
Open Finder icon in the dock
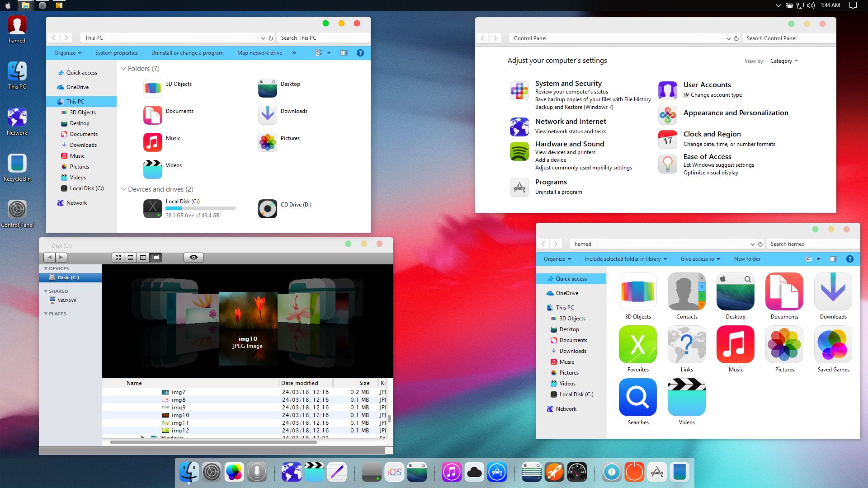point(189,472)
